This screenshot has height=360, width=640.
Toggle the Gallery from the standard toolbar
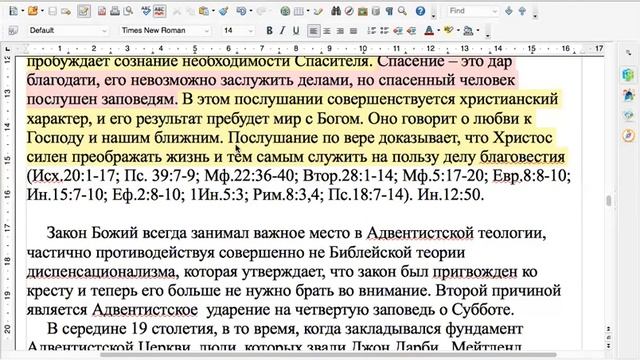pyautogui.click(x=362, y=11)
